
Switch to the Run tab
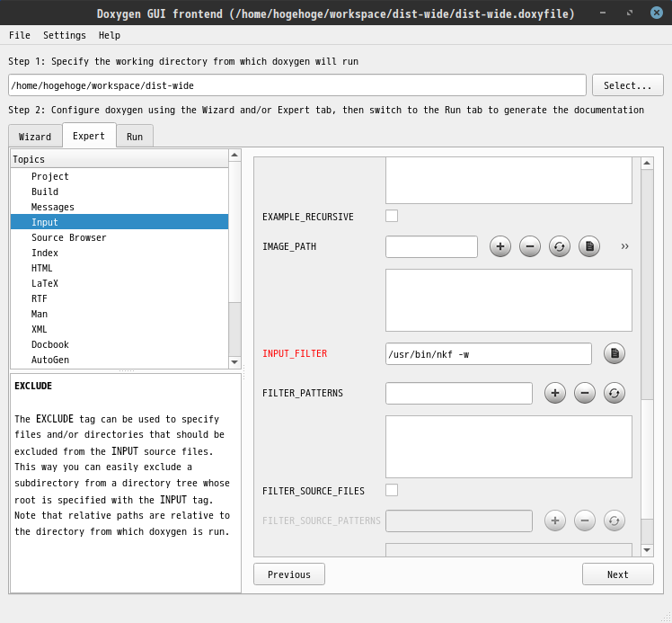point(135,137)
